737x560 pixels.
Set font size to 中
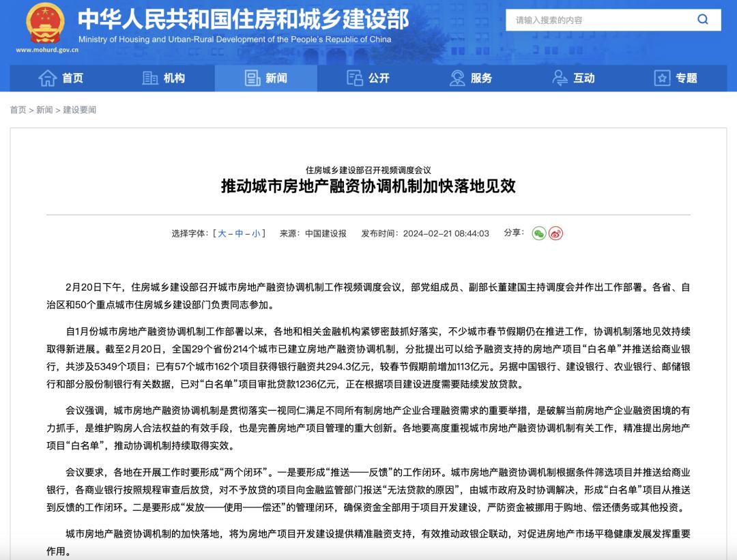[240, 233]
